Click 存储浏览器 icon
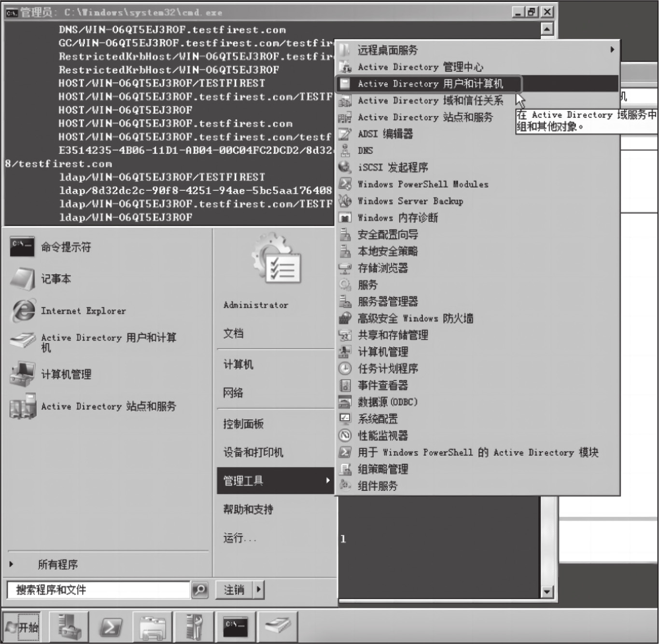Viewport: 659px width, 644px height. click(x=345, y=268)
